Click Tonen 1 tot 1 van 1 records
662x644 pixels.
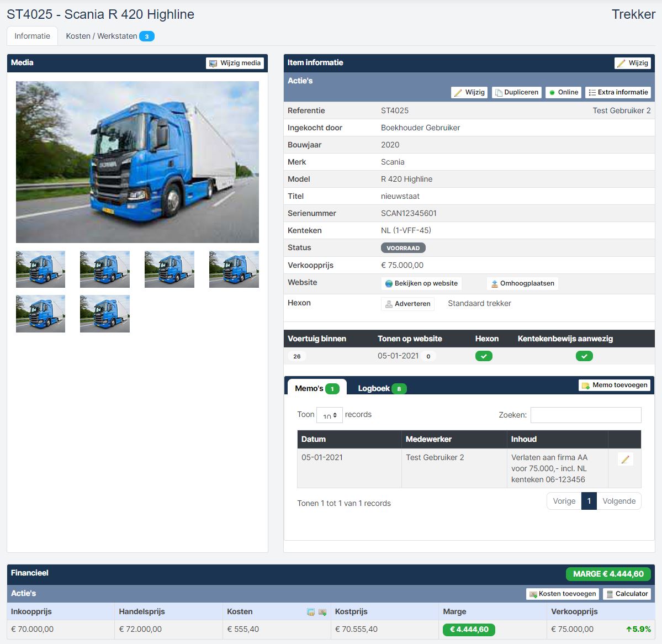(x=344, y=503)
